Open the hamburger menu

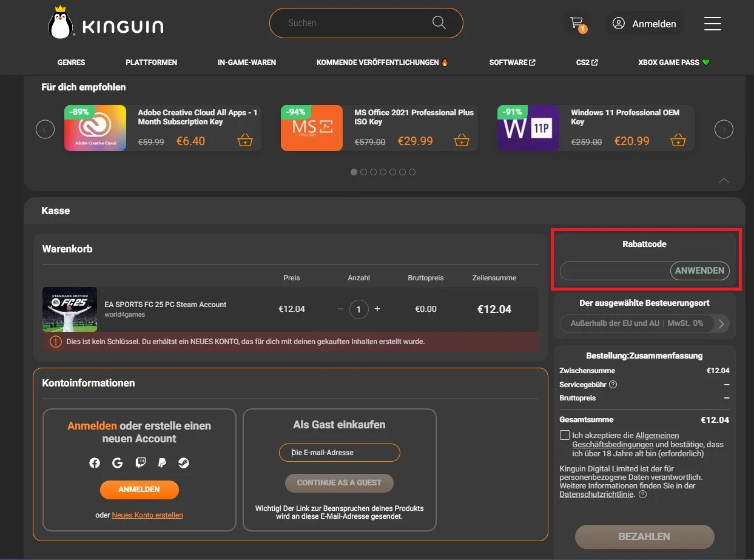(x=713, y=23)
